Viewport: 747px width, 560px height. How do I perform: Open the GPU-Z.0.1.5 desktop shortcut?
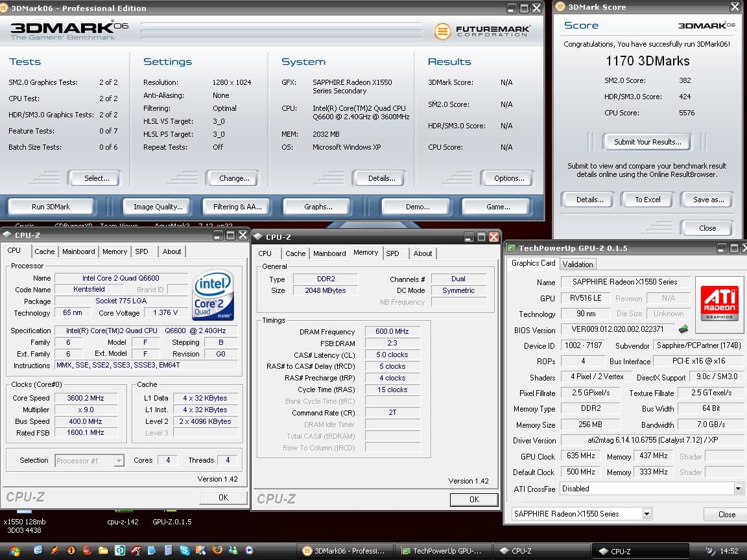pyautogui.click(x=172, y=521)
